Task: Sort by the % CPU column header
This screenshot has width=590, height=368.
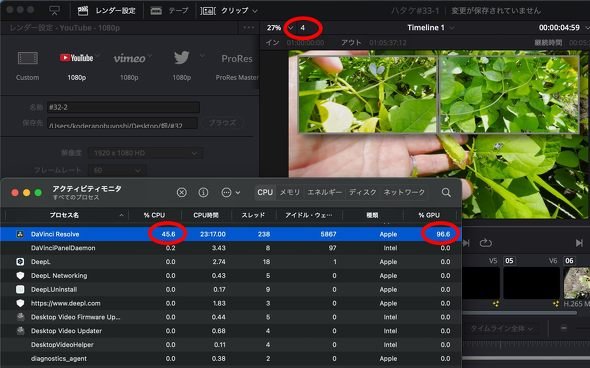Action: (x=154, y=215)
